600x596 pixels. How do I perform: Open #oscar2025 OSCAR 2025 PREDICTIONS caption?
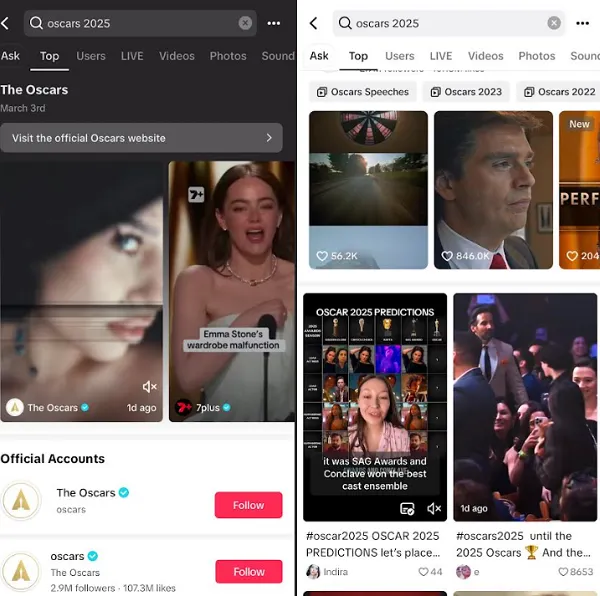(373, 544)
